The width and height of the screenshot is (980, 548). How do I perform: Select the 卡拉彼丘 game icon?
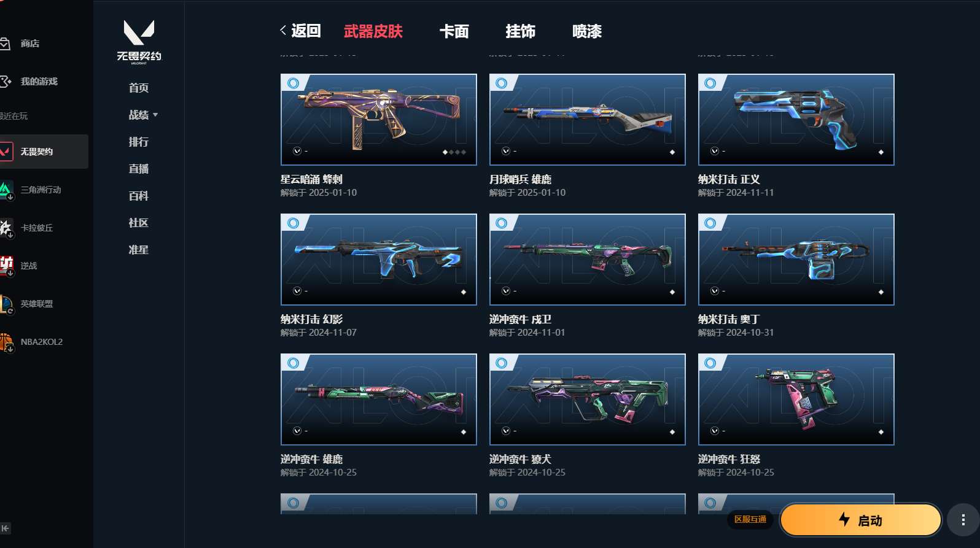(6, 228)
